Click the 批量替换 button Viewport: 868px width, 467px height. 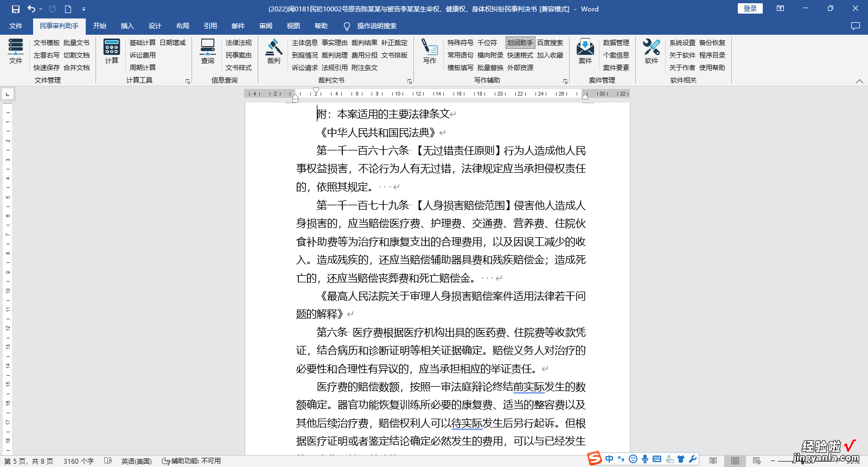[x=490, y=67]
